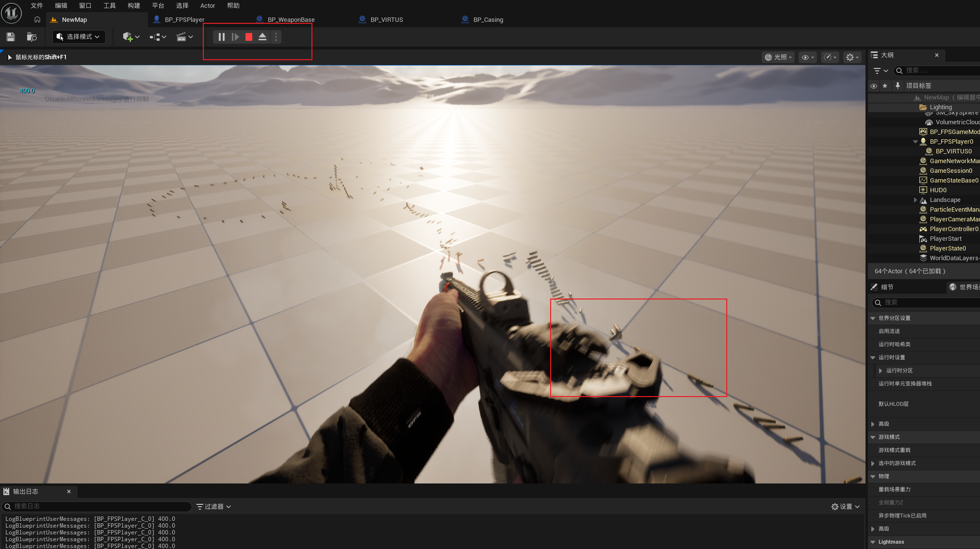Open the Actor menu
The image size is (980, 549).
pos(208,6)
